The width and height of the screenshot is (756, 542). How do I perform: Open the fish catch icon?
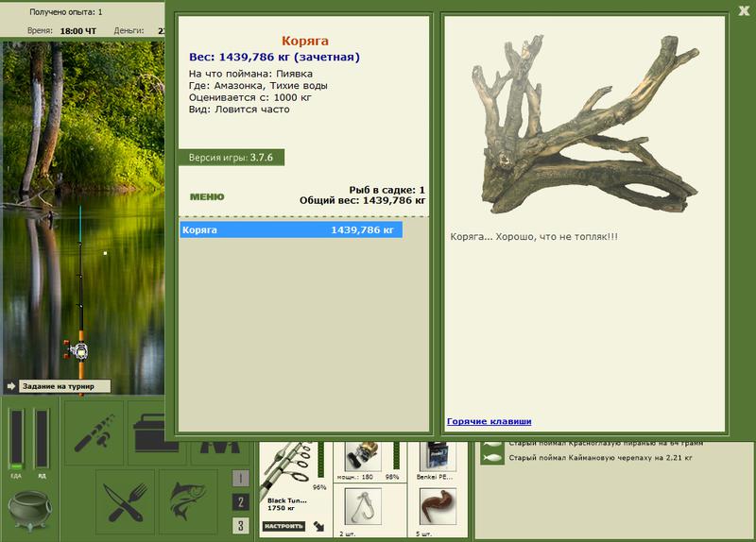[x=188, y=502]
